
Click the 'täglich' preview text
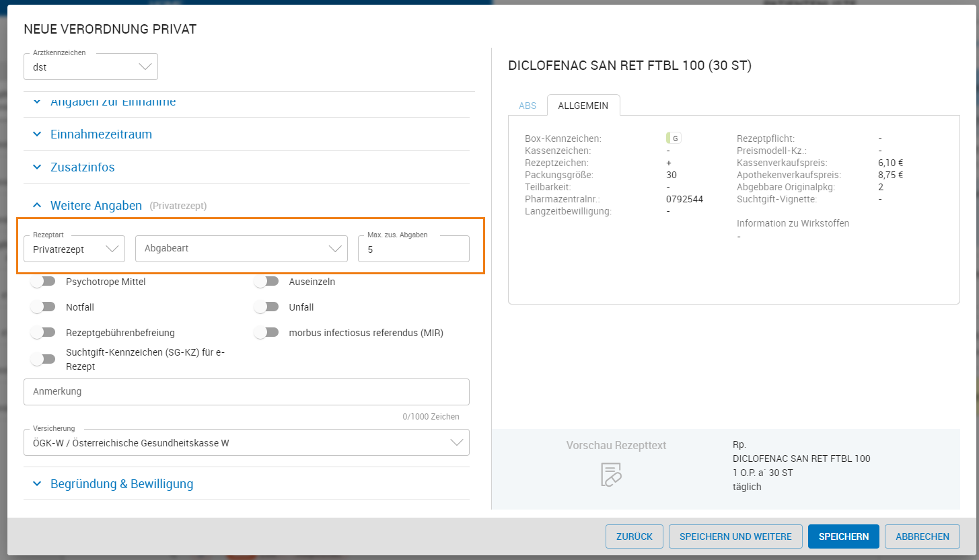tap(747, 487)
